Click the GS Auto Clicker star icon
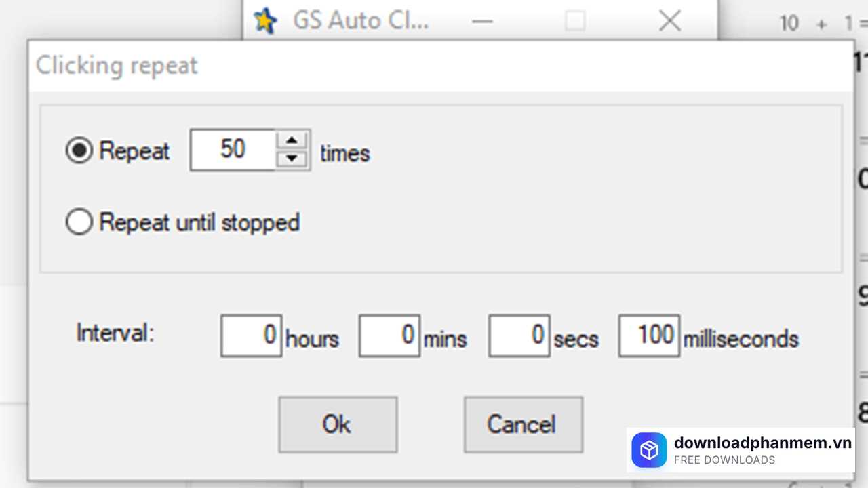868x488 pixels. (x=265, y=22)
